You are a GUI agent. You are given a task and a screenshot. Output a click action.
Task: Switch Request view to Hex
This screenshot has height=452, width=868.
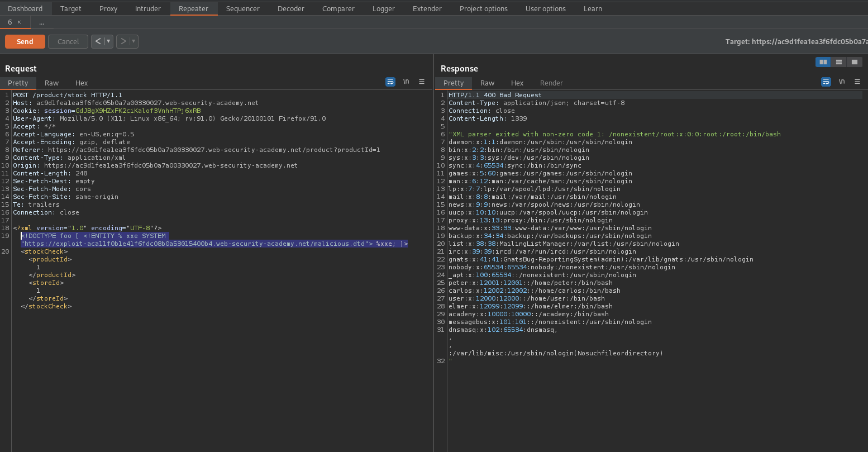(82, 83)
